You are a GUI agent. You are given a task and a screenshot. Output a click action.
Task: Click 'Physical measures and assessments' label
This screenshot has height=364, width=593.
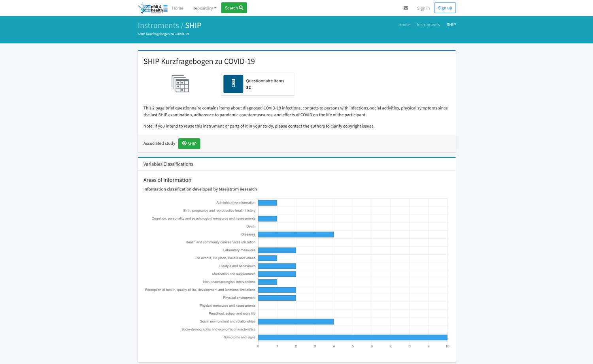227,306
